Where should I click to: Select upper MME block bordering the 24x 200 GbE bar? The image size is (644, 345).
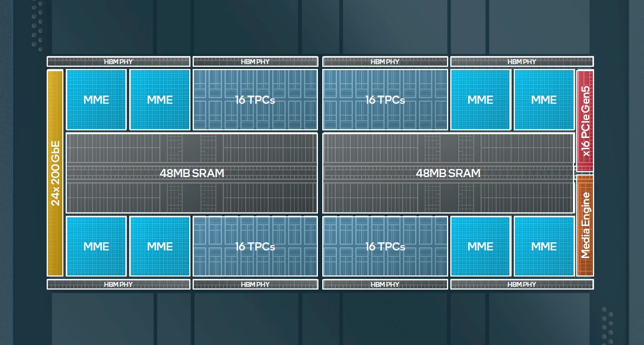click(96, 99)
